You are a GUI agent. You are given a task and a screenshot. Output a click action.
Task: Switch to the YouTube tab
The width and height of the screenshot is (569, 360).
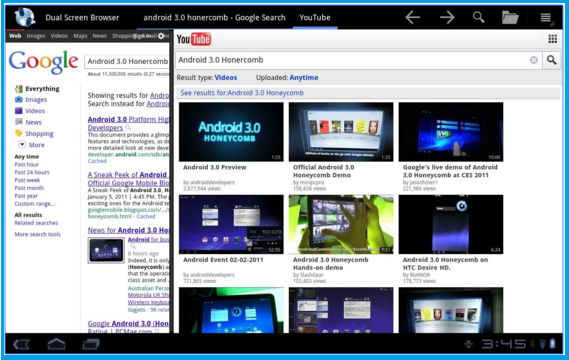tap(315, 17)
